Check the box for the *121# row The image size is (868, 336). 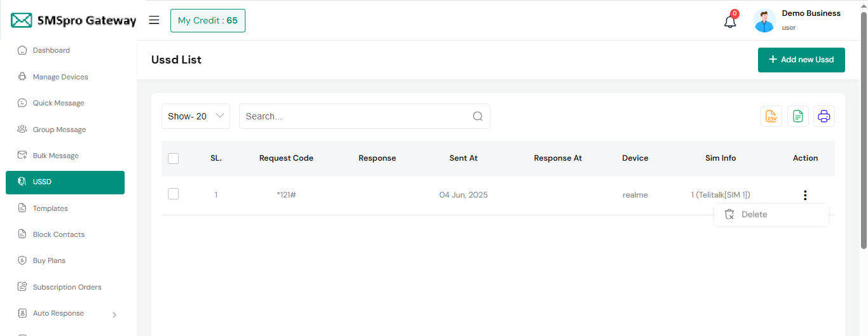[174, 194]
